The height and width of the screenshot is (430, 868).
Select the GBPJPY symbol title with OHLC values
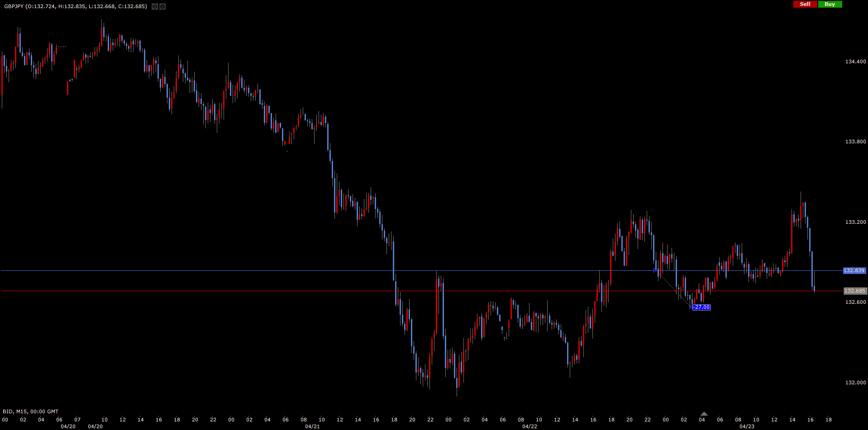pyautogui.click(x=75, y=6)
